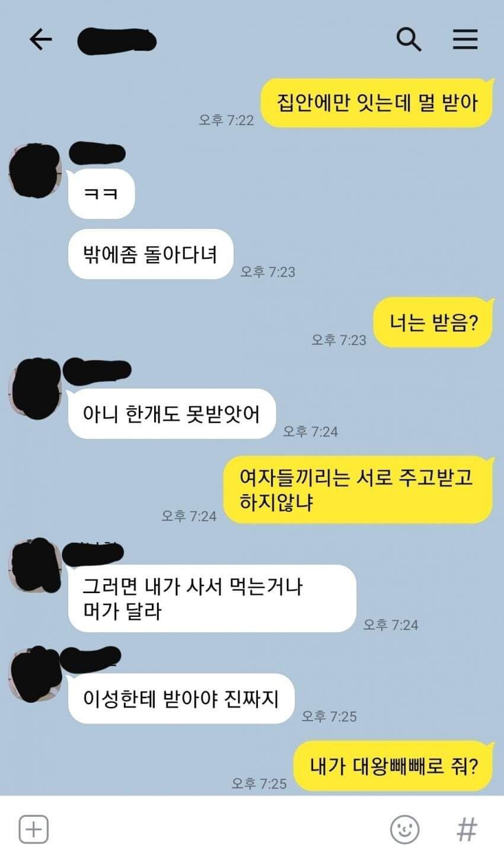
Task: Select the yellow bubble 집안에만 잇는데 멀 받아
Action: coord(377,103)
